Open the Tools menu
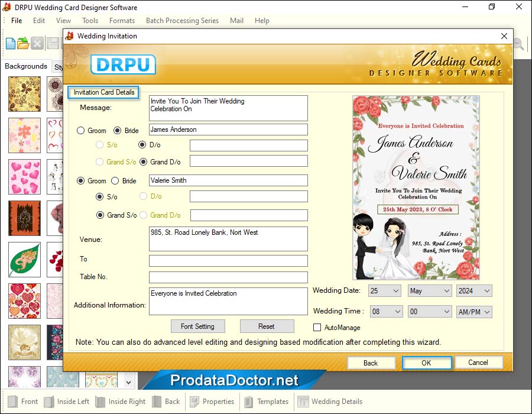 pos(90,21)
